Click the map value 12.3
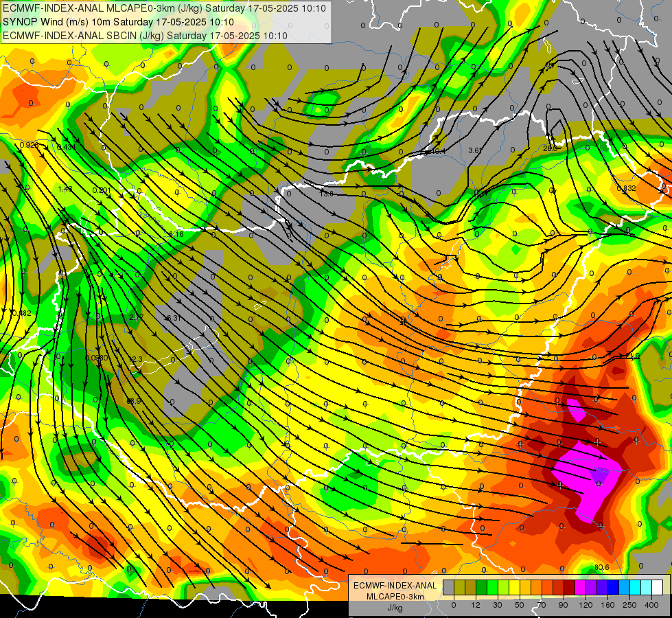 pos(135,359)
